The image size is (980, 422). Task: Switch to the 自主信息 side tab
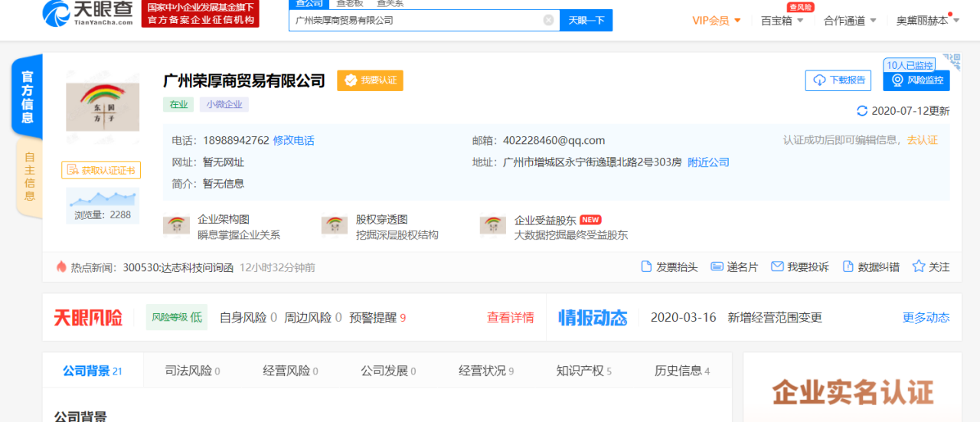(x=29, y=177)
